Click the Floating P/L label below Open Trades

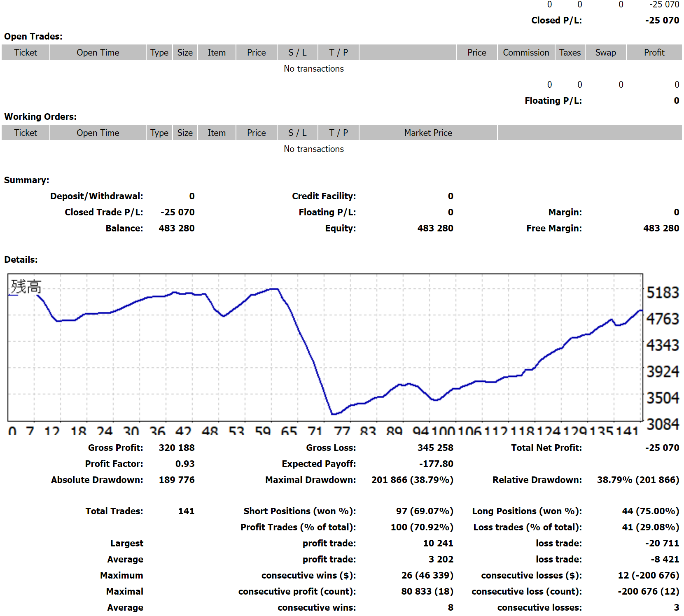[x=553, y=100]
